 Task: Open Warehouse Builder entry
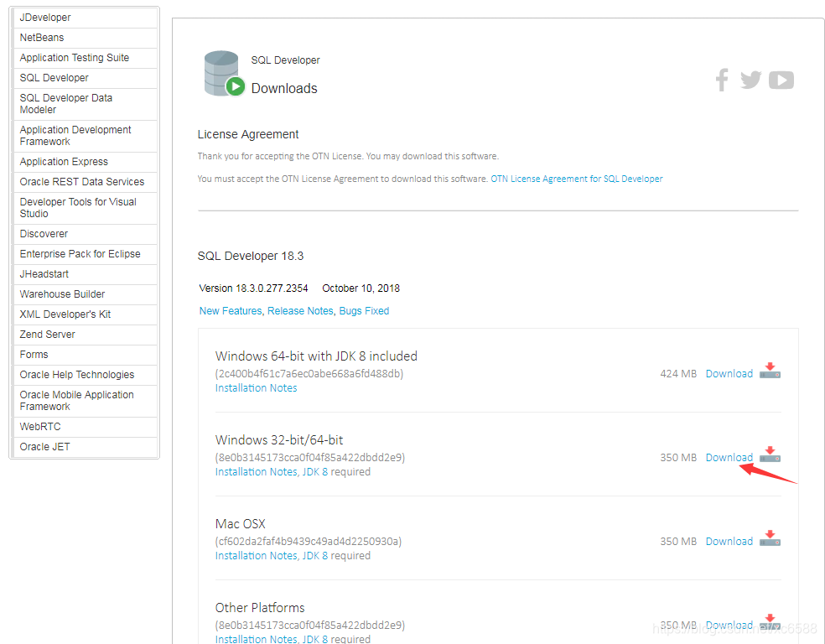tap(86, 293)
